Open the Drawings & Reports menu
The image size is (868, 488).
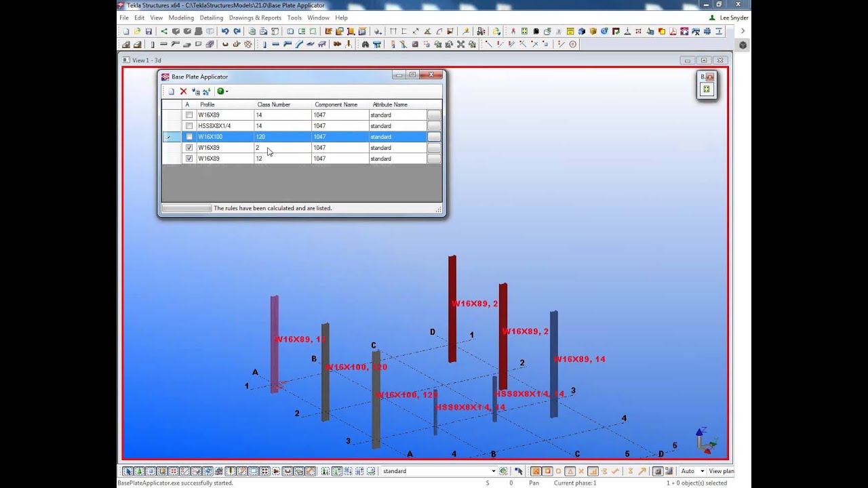[255, 18]
